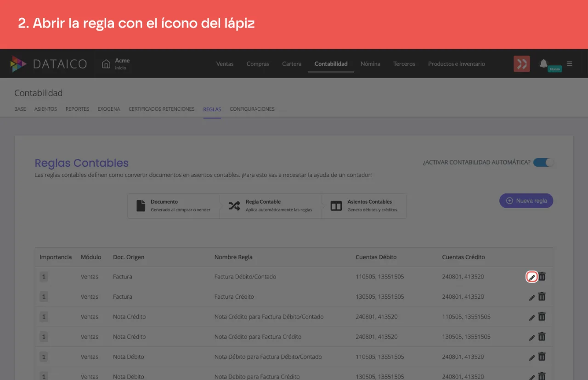Viewport: 588px width, 380px height.
Task: Click the Nota Crédito para Factura Crédito text
Action: click(258, 337)
